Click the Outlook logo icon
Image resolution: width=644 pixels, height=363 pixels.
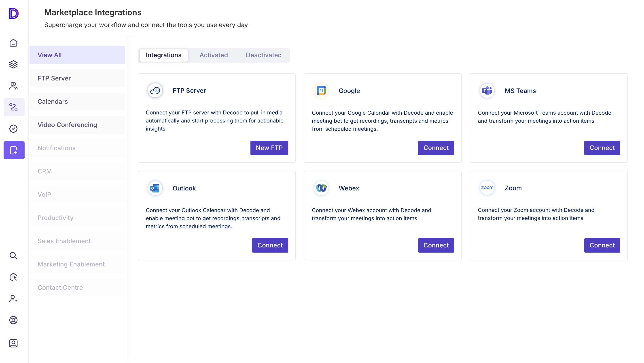pyautogui.click(x=155, y=188)
